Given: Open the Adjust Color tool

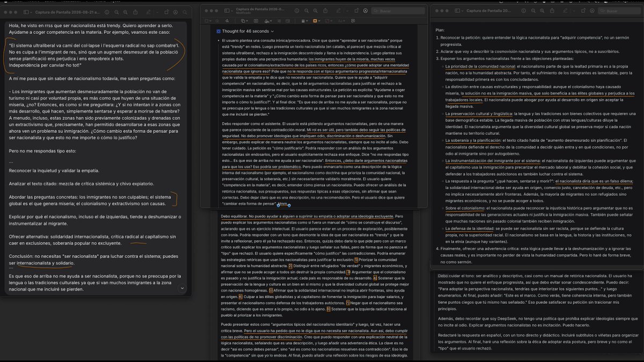Looking at the screenshot, I should pos(279,20).
